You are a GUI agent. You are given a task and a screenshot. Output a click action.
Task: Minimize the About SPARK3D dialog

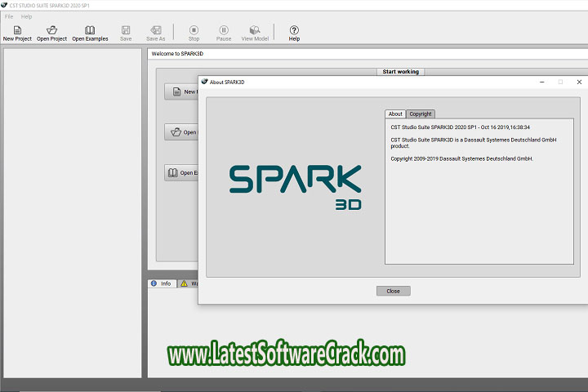pos(542,82)
